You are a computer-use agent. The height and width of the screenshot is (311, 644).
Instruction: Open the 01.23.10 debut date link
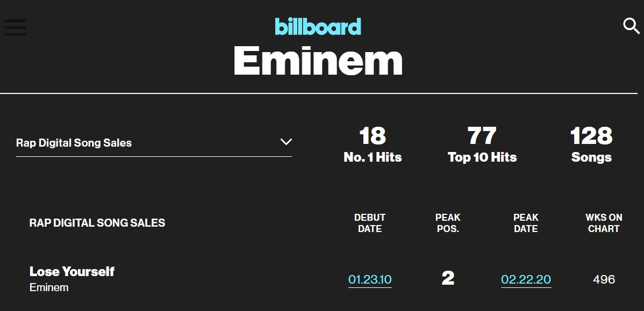pyautogui.click(x=370, y=279)
